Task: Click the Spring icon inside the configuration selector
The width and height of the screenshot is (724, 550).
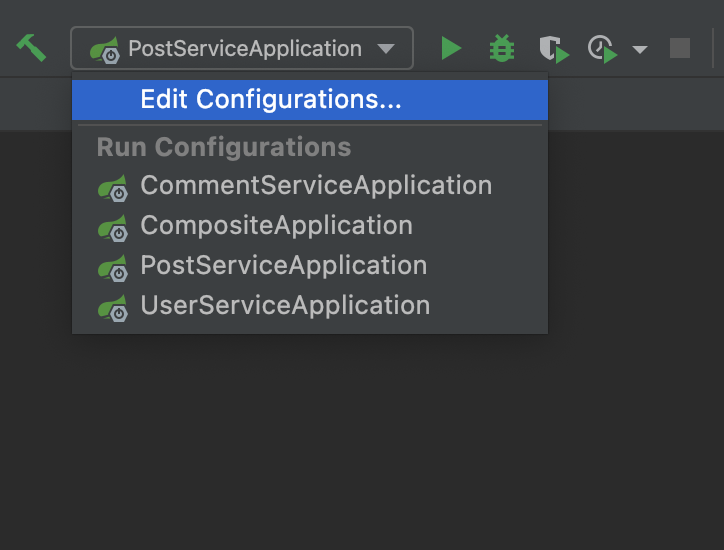Action: point(104,49)
